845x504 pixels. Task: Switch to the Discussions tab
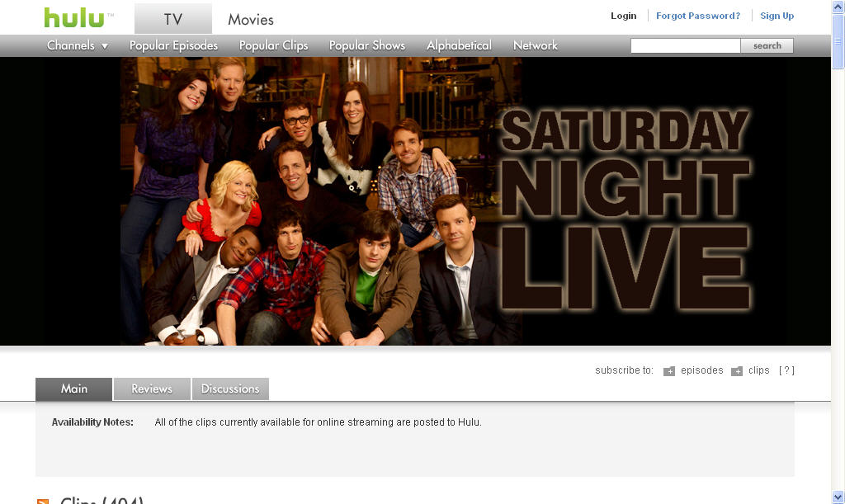[230, 389]
